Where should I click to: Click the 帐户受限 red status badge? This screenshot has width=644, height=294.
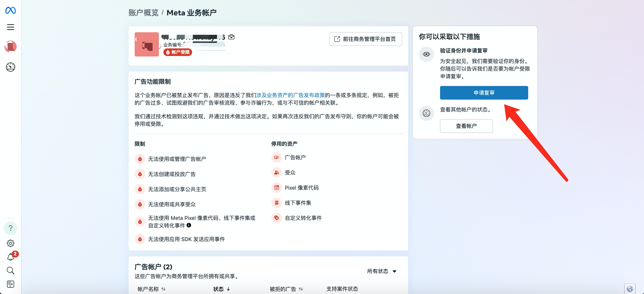coord(178,52)
